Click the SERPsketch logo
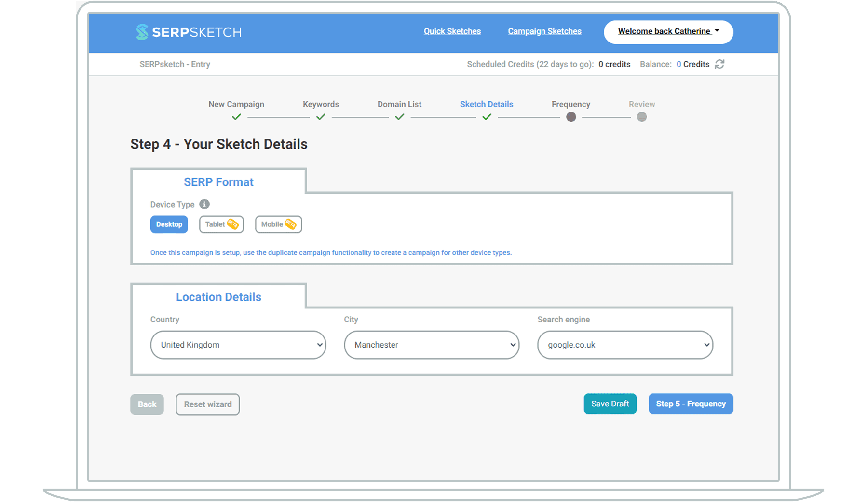 pos(189,32)
